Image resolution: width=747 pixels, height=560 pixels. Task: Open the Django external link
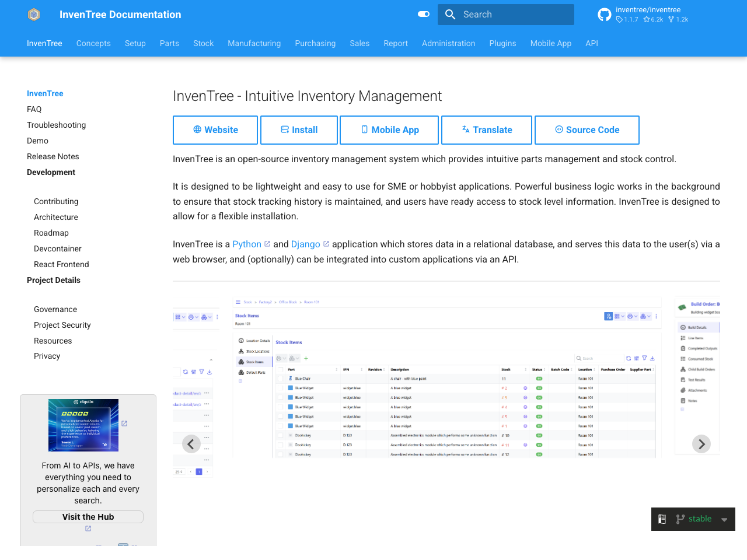click(306, 244)
